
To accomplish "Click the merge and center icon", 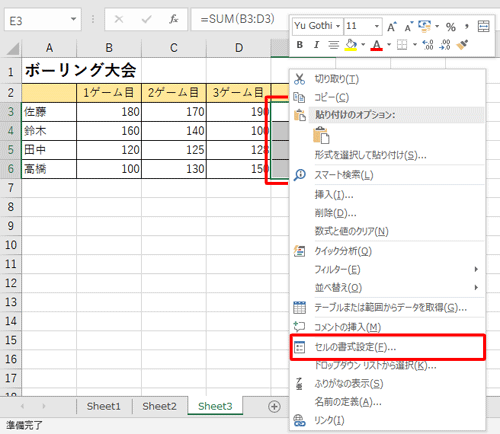I will tap(484, 26).
